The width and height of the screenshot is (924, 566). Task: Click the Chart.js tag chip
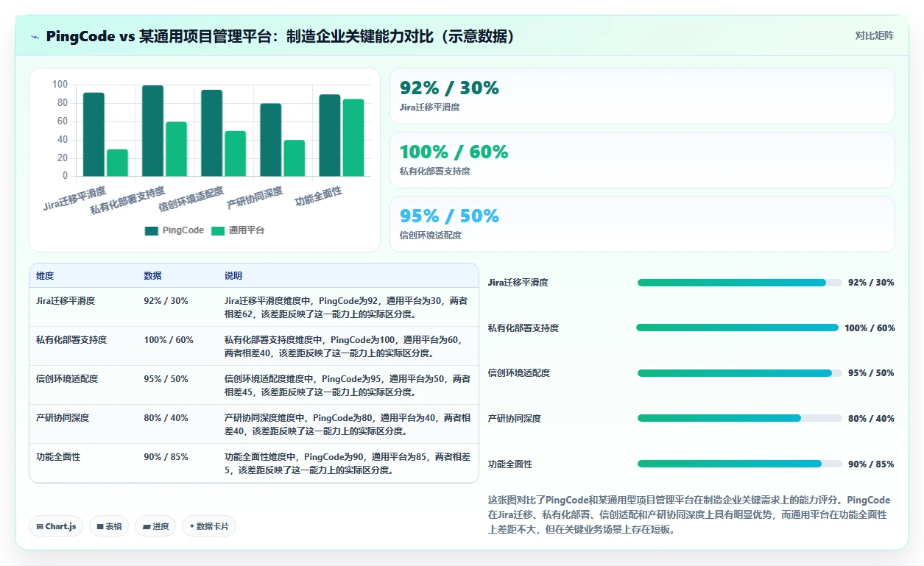[56, 526]
